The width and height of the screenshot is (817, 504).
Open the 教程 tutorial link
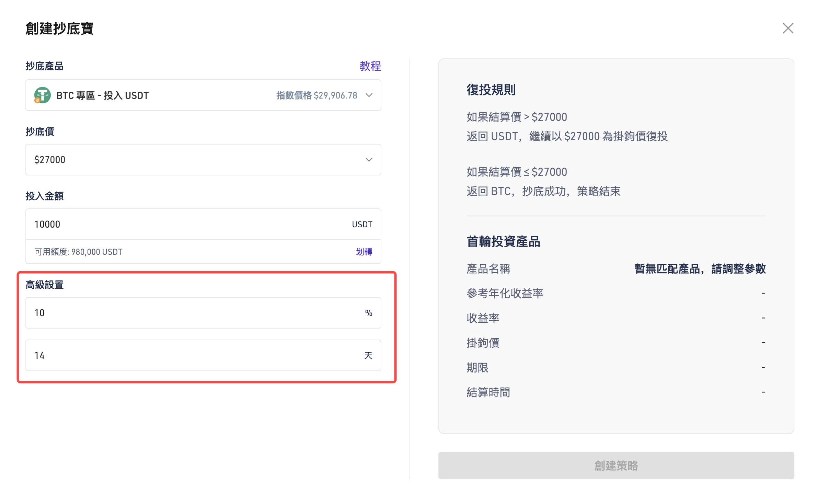[x=370, y=66]
